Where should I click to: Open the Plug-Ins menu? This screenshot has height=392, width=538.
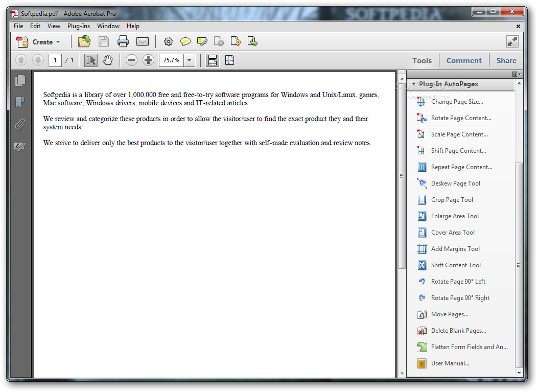click(79, 26)
